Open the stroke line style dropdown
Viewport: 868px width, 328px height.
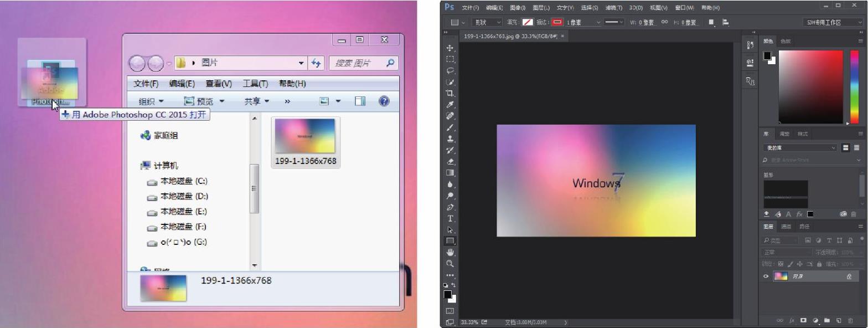pyautogui.click(x=613, y=22)
